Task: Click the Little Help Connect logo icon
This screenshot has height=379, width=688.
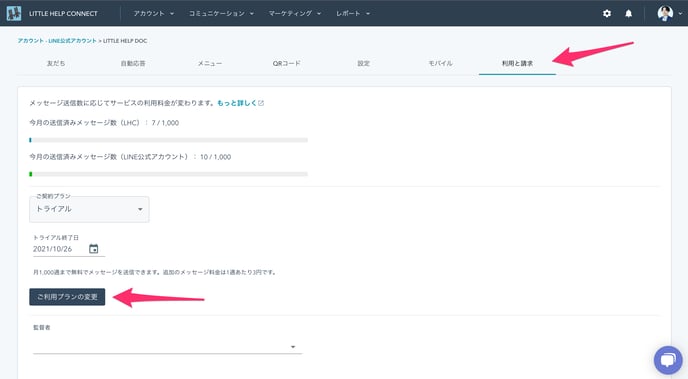Action: (14, 13)
